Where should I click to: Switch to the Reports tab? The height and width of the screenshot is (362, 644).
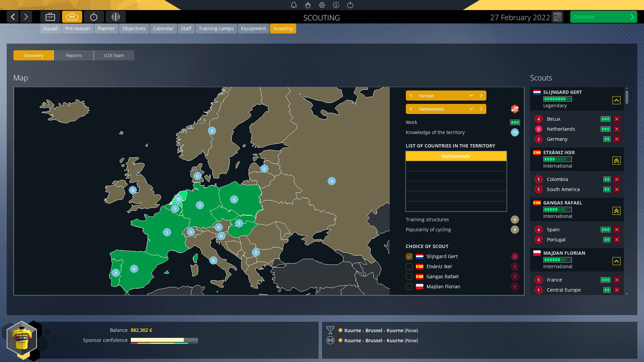point(74,55)
